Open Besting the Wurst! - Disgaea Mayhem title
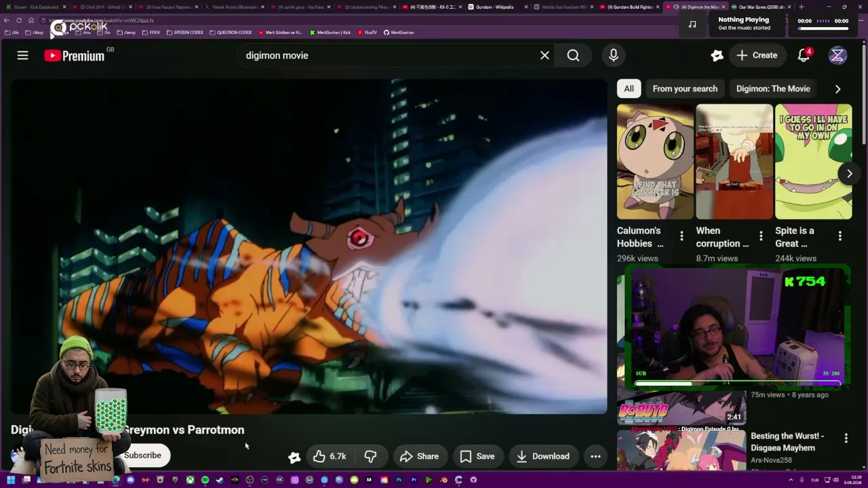868x488 pixels. (787, 442)
